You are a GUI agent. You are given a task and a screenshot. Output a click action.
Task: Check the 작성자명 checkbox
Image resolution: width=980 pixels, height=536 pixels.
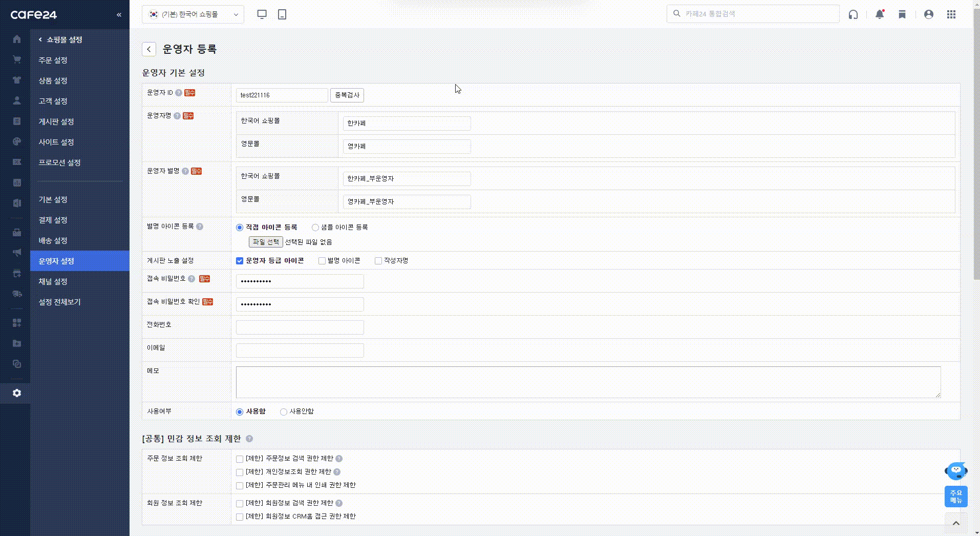[x=378, y=261]
